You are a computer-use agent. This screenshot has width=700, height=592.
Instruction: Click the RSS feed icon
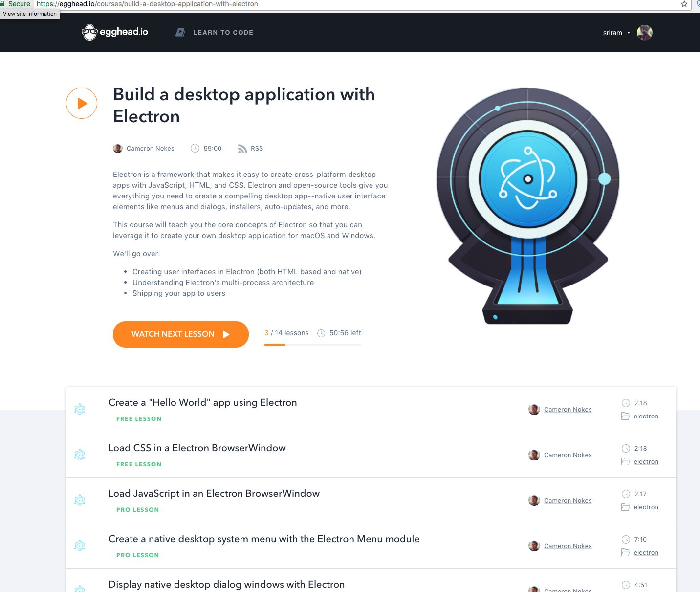tap(242, 149)
